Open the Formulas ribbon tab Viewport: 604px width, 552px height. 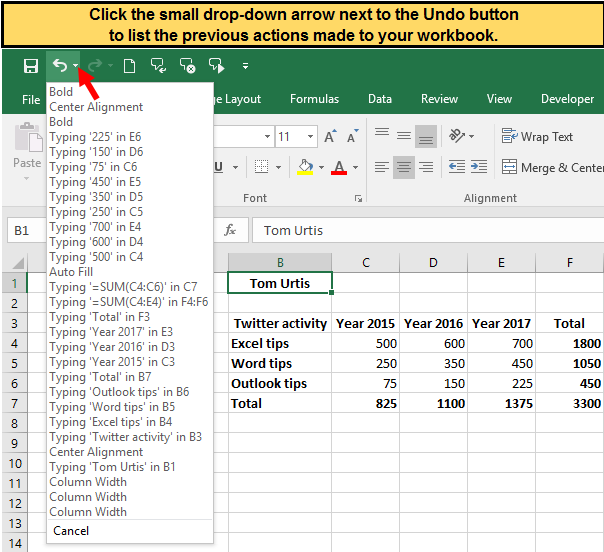[314, 99]
